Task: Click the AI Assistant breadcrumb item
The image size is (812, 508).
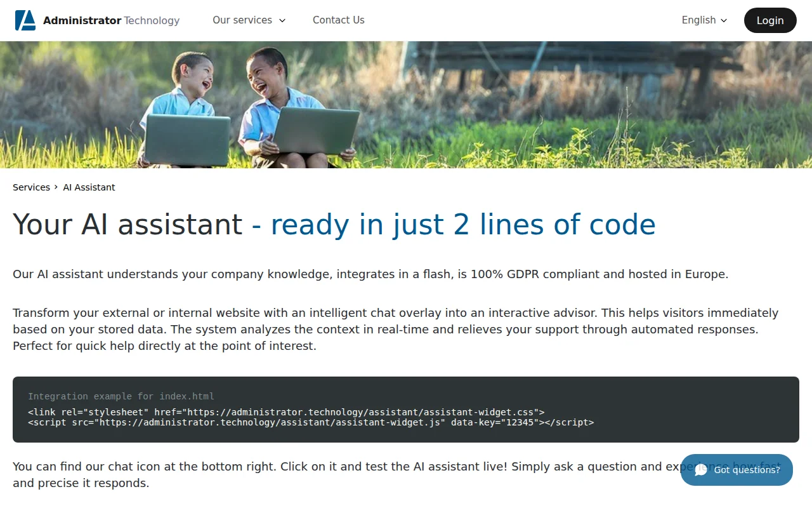Action: pyautogui.click(x=89, y=187)
